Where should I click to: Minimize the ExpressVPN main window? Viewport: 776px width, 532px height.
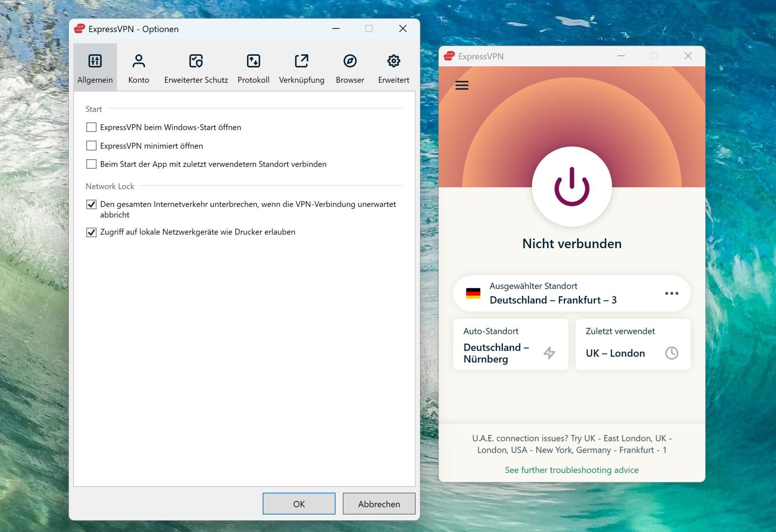click(621, 56)
